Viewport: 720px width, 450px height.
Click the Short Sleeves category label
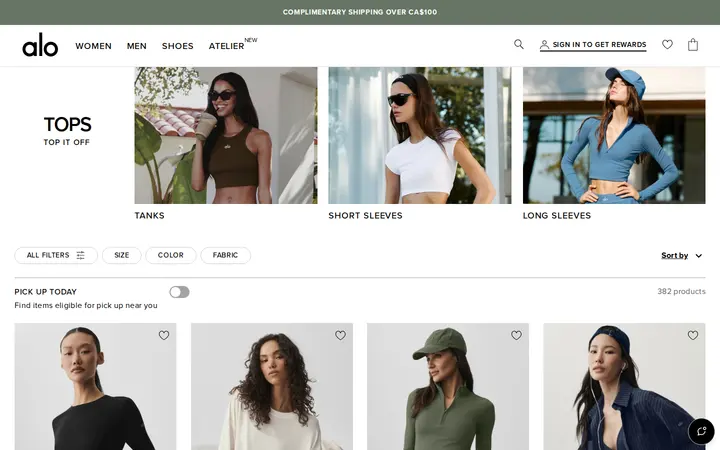[366, 215]
